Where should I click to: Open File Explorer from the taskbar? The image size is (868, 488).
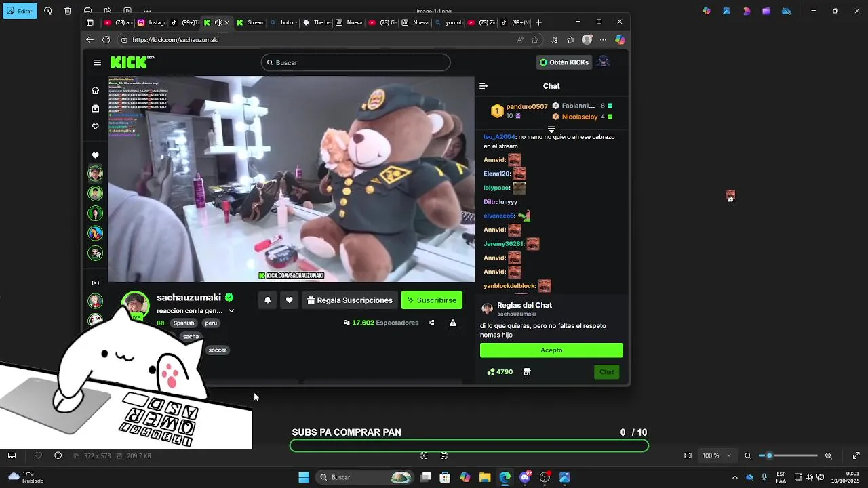click(x=485, y=477)
